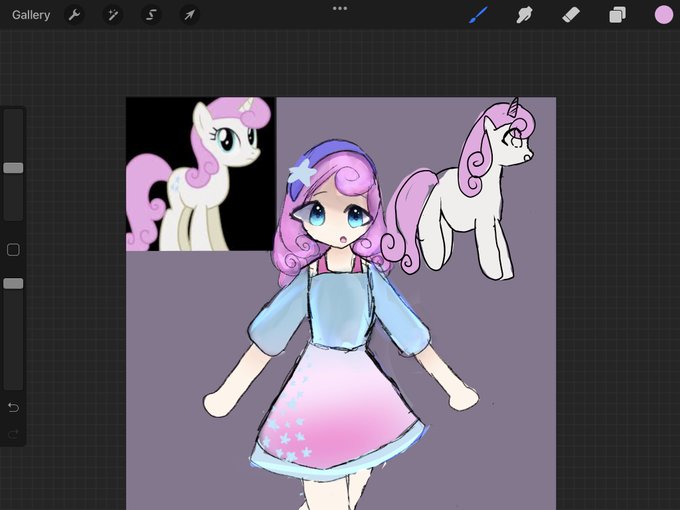This screenshot has height=510, width=680.
Task: Open the Layers panel
Action: [617, 15]
